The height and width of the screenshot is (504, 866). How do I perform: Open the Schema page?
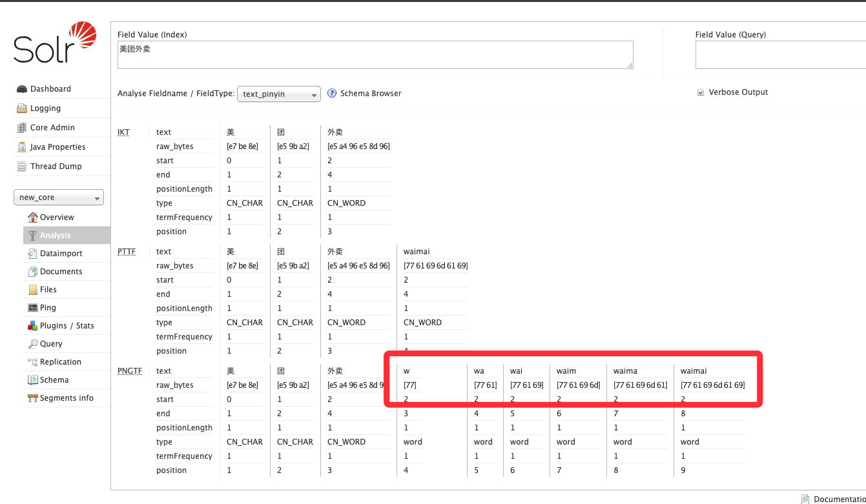pyautogui.click(x=54, y=380)
